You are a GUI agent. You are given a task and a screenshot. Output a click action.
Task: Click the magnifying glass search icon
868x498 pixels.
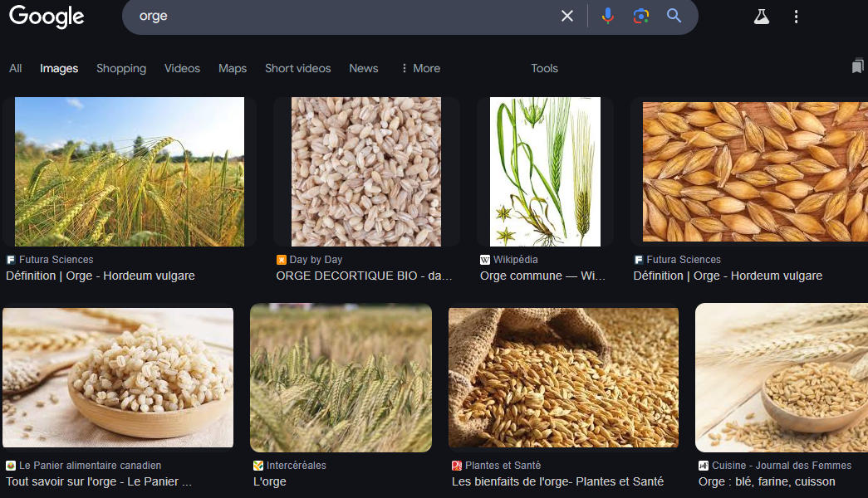(x=674, y=16)
